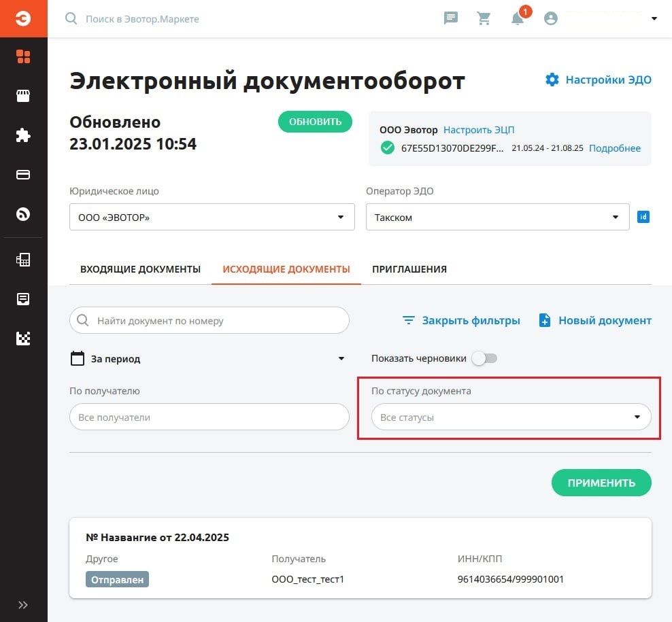This screenshot has width=672, height=622.
Task: Open the store icon in sidebar
Action: point(23,96)
